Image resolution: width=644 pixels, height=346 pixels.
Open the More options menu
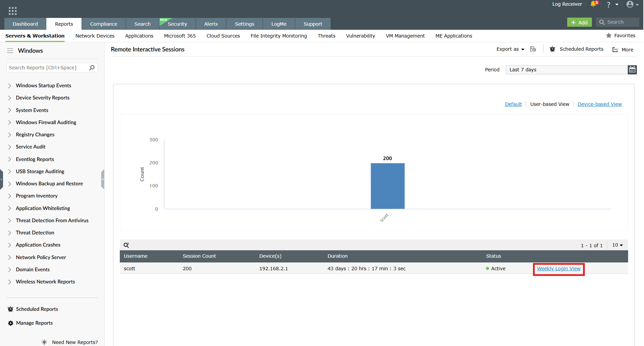[x=623, y=50]
